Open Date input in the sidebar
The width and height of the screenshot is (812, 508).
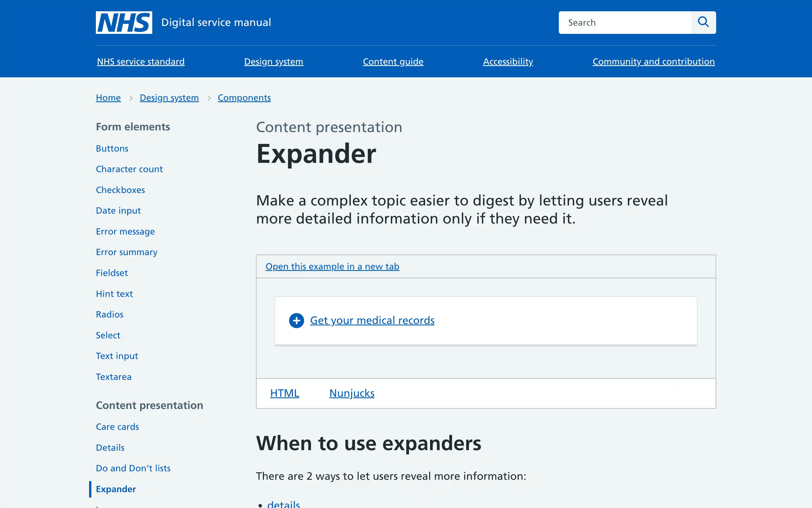pyautogui.click(x=118, y=211)
